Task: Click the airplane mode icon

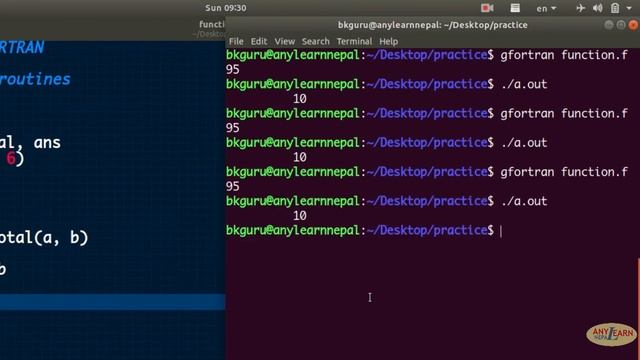Action: click(580, 8)
